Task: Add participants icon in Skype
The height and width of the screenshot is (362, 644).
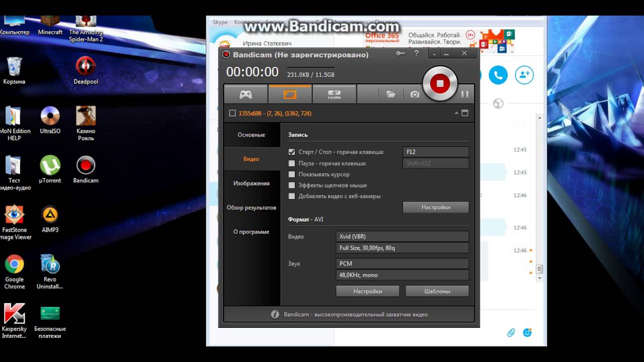Action: 524,75
